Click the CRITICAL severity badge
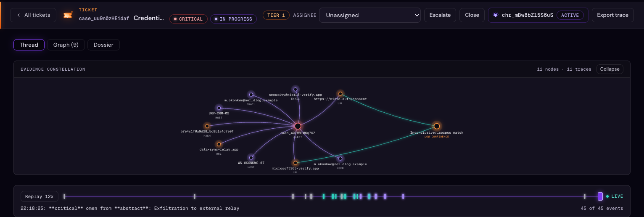The height and width of the screenshot is (217, 644). (188, 19)
